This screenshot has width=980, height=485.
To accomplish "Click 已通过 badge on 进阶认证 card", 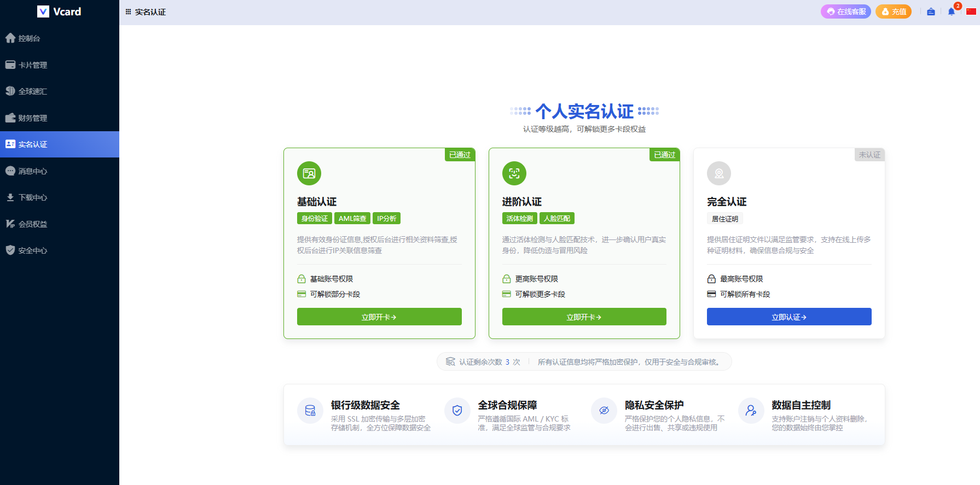I will tap(665, 155).
